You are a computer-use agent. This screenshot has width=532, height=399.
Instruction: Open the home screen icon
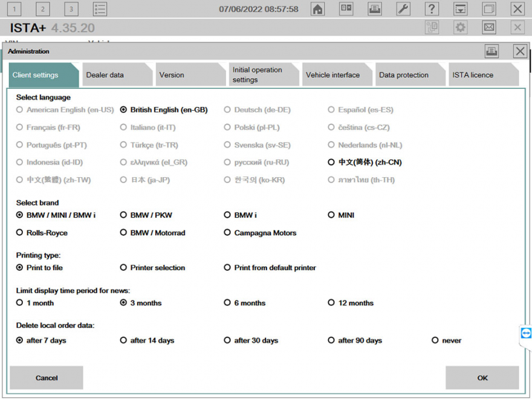pos(317,8)
